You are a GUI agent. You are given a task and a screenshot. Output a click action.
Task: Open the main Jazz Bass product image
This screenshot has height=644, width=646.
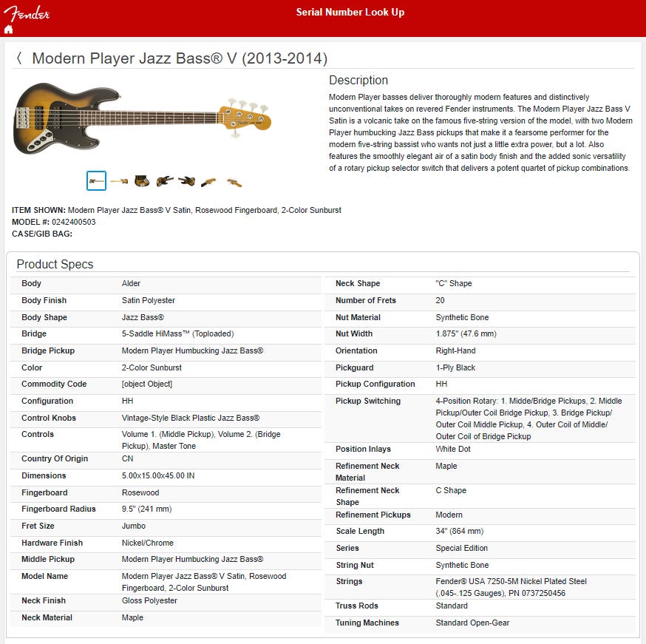pos(142,119)
